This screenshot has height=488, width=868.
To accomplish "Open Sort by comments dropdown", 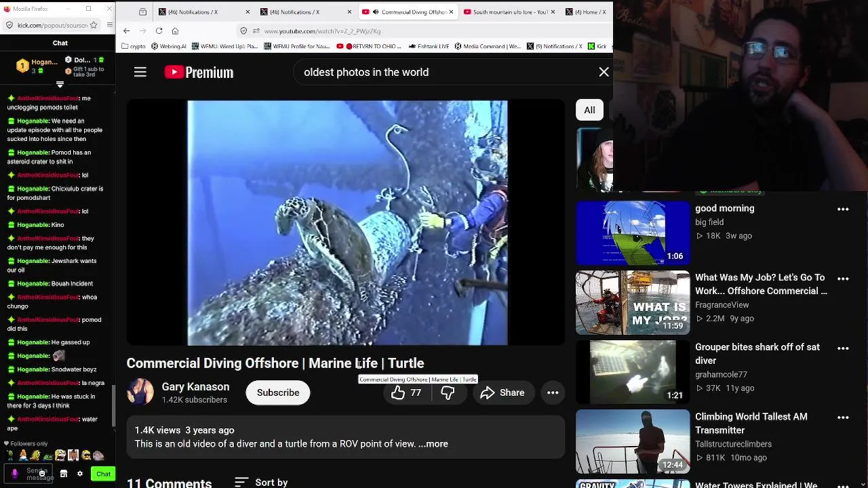I will click(x=261, y=482).
